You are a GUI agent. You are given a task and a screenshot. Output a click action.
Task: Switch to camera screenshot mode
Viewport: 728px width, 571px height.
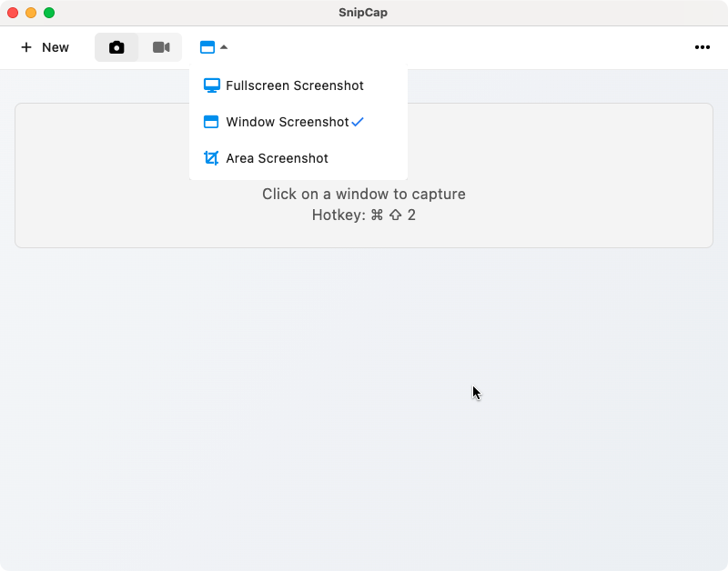(x=116, y=47)
